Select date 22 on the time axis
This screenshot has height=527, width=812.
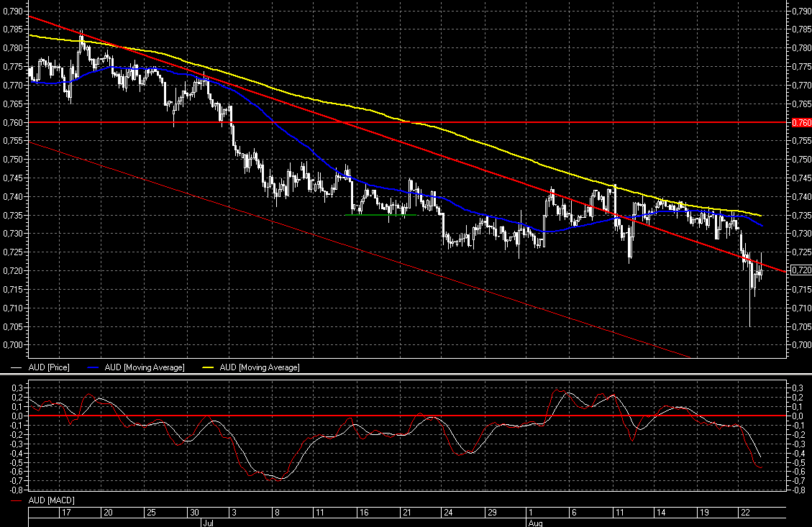[x=746, y=513]
